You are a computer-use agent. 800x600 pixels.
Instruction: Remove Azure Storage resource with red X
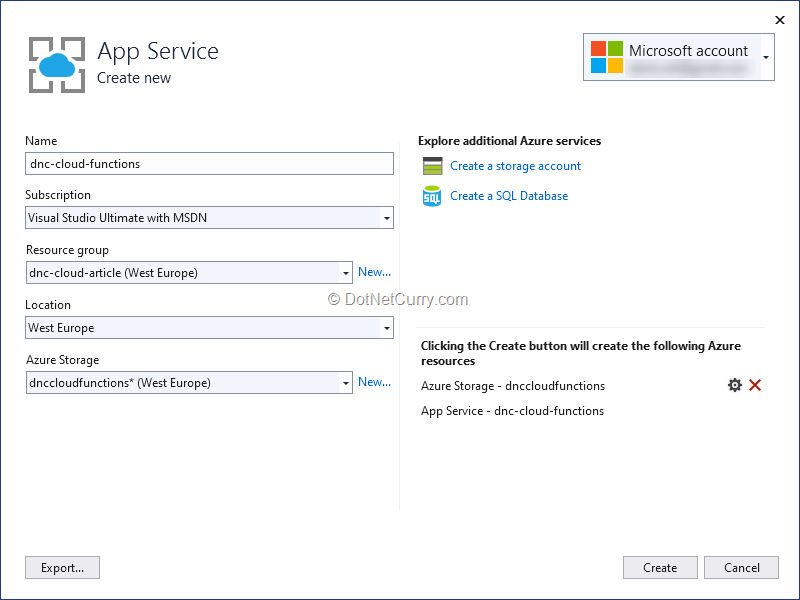pos(755,385)
